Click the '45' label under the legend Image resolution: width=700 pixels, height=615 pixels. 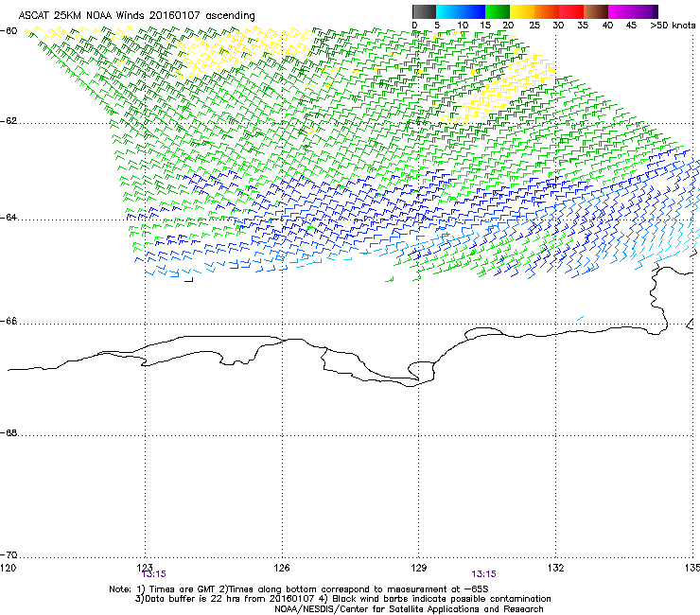(x=631, y=26)
